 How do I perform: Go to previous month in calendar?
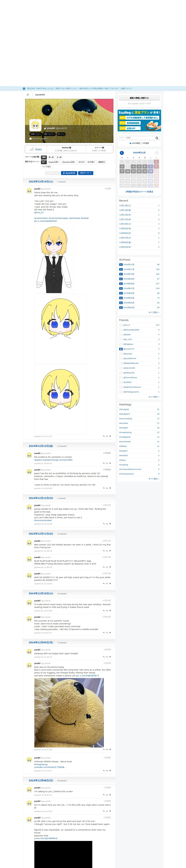(122, 153)
